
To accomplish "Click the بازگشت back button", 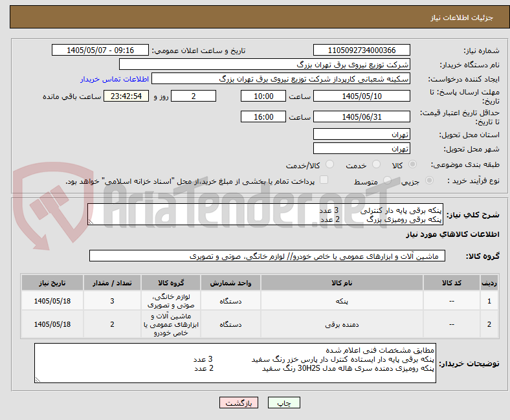I will (x=239, y=403).
